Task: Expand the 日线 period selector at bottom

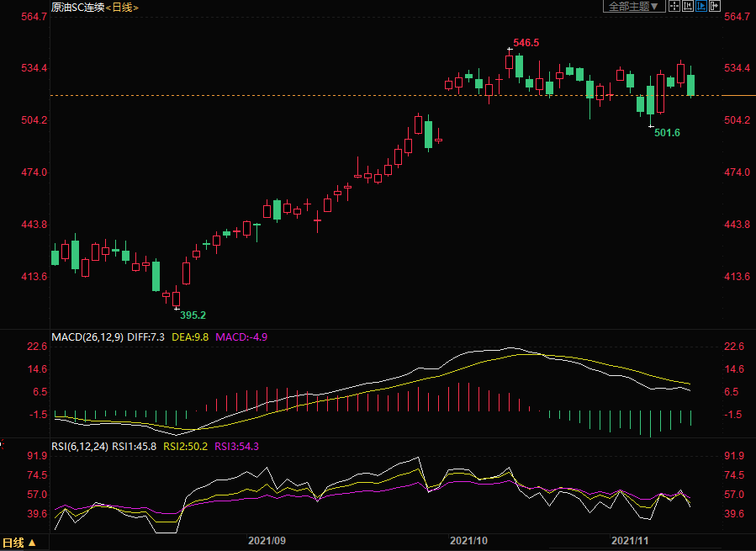Action: click(x=20, y=543)
